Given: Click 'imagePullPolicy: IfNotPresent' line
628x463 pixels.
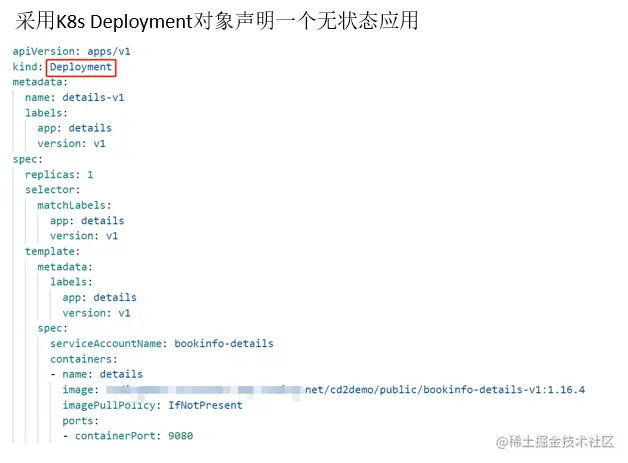Looking at the screenshot, I should [x=153, y=405].
